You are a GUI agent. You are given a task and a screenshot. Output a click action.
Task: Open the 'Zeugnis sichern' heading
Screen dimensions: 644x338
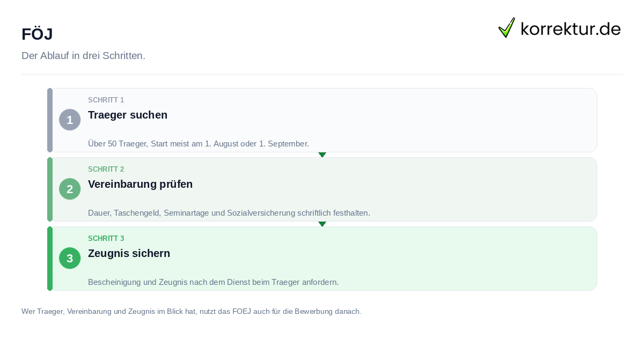129,253
